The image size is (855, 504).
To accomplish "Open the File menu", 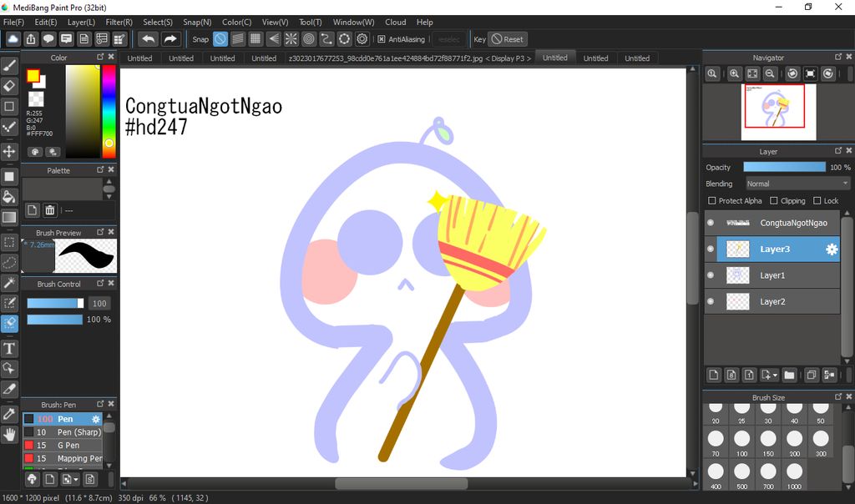I will pyautogui.click(x=13, y=23).
